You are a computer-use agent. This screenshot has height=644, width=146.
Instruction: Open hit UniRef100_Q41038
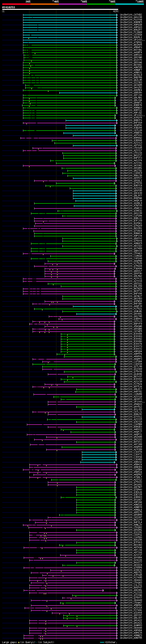click(x=131, y=17)
